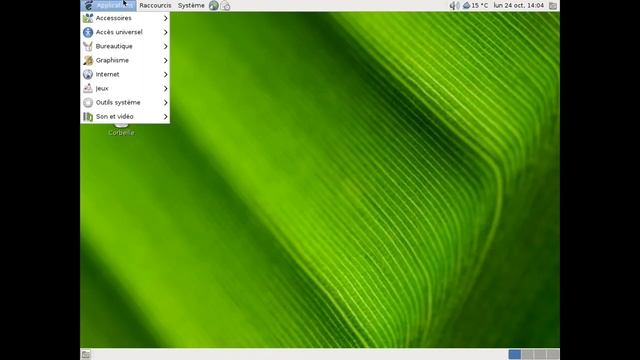
Task: Select the Jeux label
Action: (x=102, y=88)
